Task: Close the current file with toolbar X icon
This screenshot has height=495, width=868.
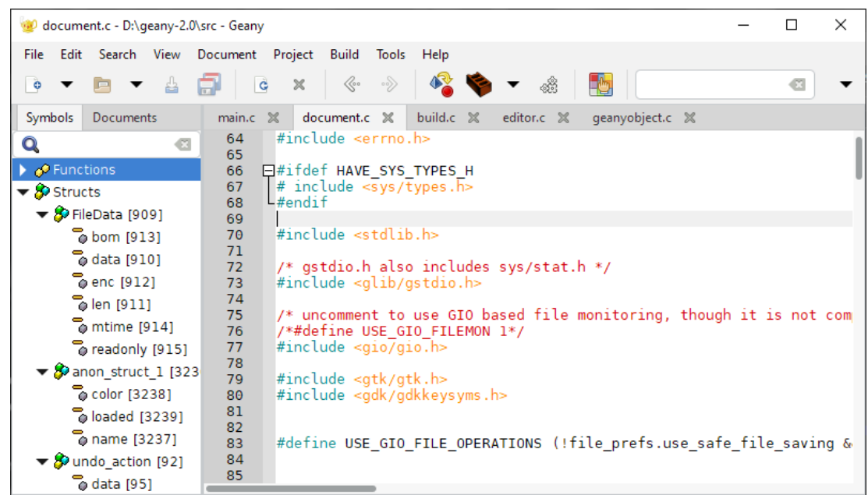Action: (x=299, y=84)
